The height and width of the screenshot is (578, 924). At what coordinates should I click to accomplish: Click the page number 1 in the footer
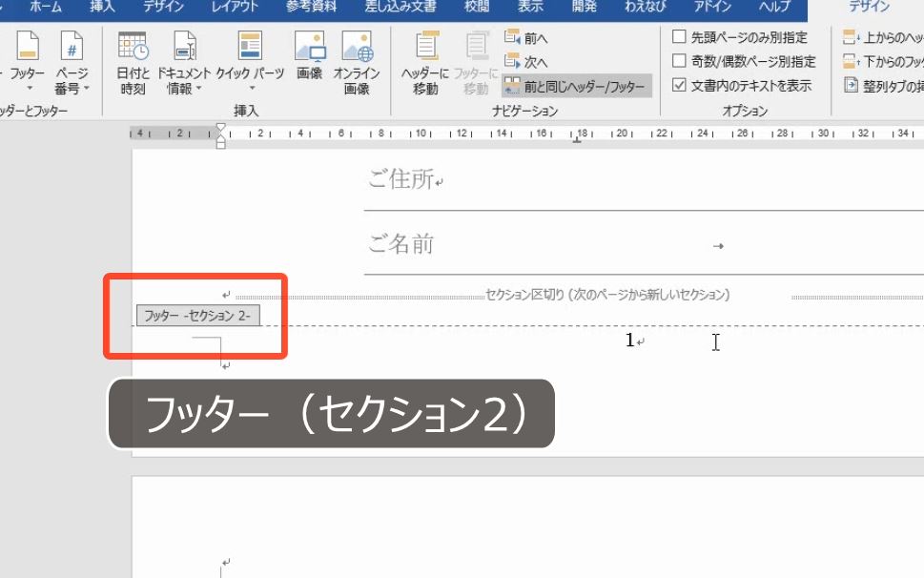(628, 341)
